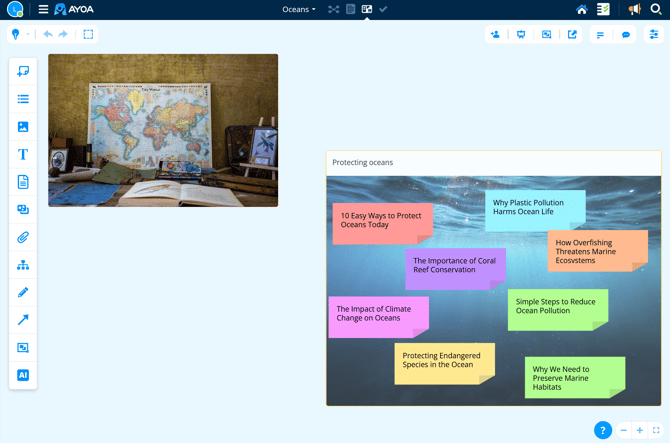Activate the dashed selection box tool
The image size is (670, 443).
pos(88,34)
